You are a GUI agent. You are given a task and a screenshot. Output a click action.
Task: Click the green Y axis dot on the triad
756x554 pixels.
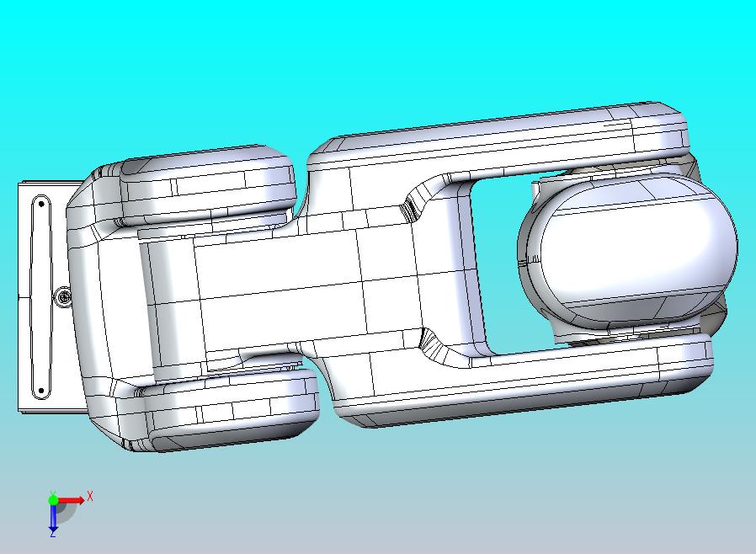53,499
